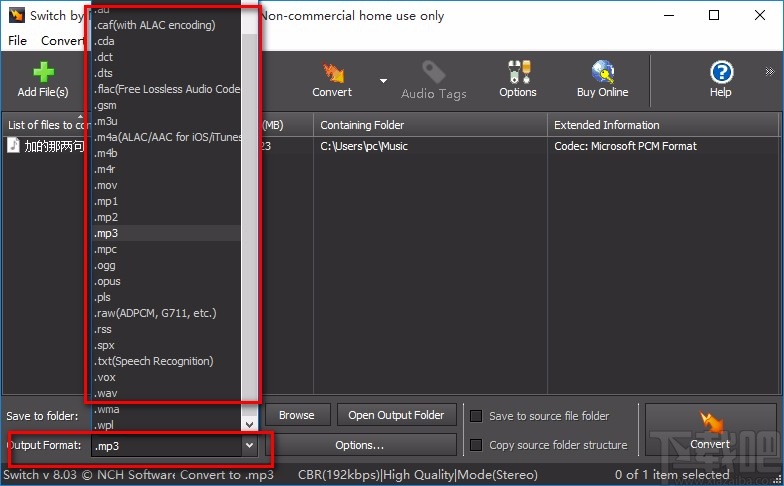This screenshot has width=784, height=486.
Task: Choose .spx format entry
Action: click(x=166, y=345)
